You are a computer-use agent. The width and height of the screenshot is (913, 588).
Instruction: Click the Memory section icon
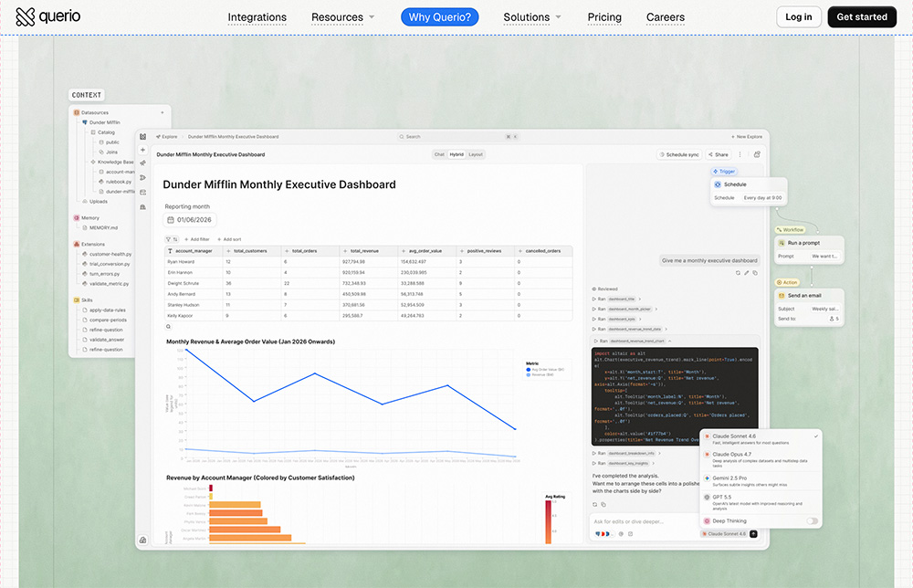point(77,217)
